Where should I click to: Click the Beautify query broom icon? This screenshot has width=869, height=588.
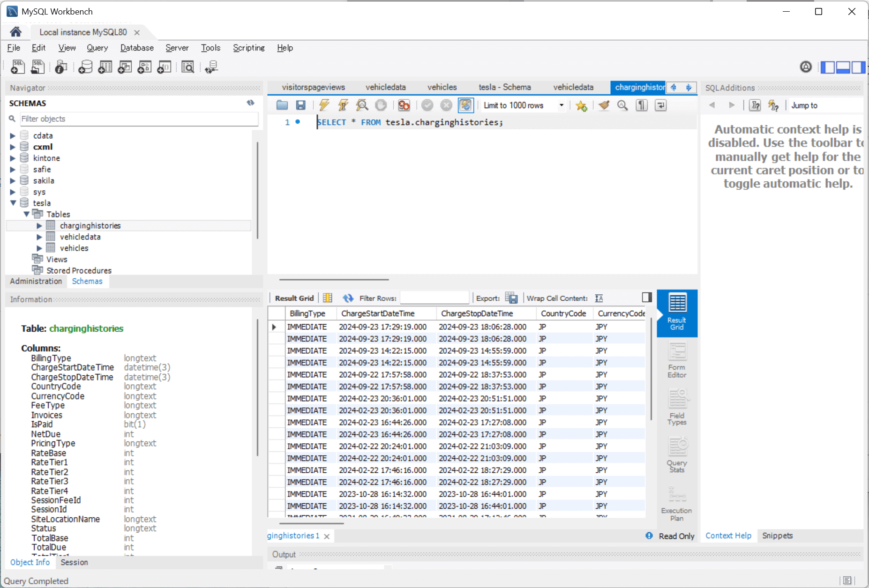click(604, 105)
